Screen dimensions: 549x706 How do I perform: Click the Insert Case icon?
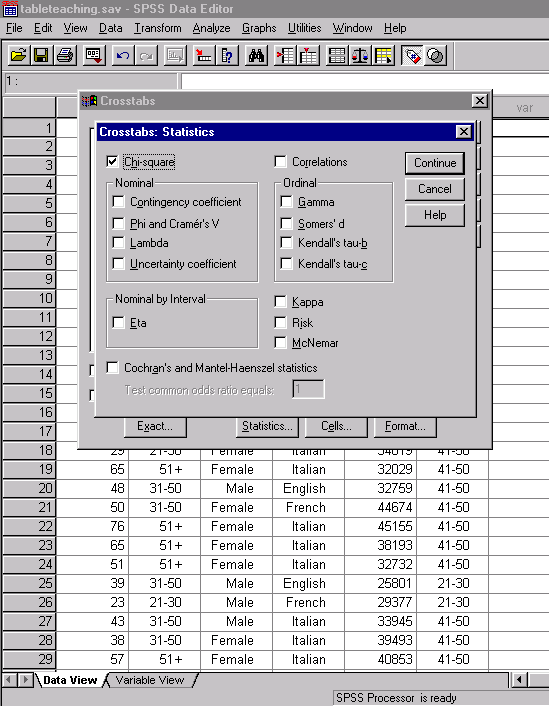(285, 56)
